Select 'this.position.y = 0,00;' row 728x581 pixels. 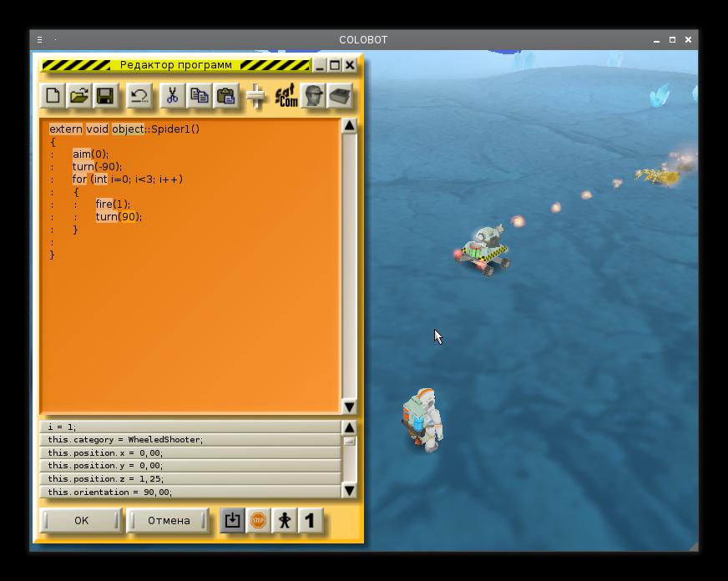[x=190, y=466]
